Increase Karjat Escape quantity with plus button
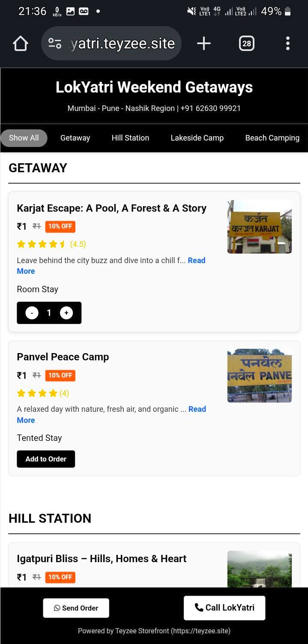 tap(66, 313)
